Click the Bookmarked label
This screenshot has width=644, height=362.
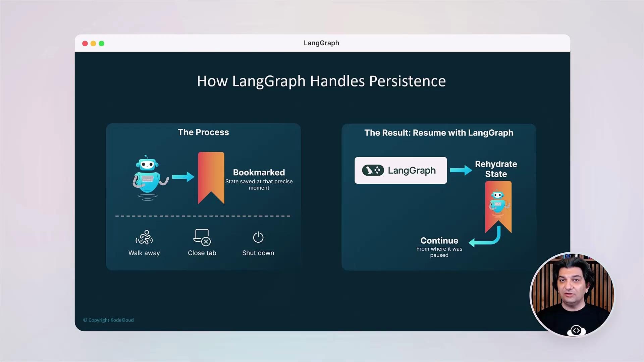[x=259, y=172]
